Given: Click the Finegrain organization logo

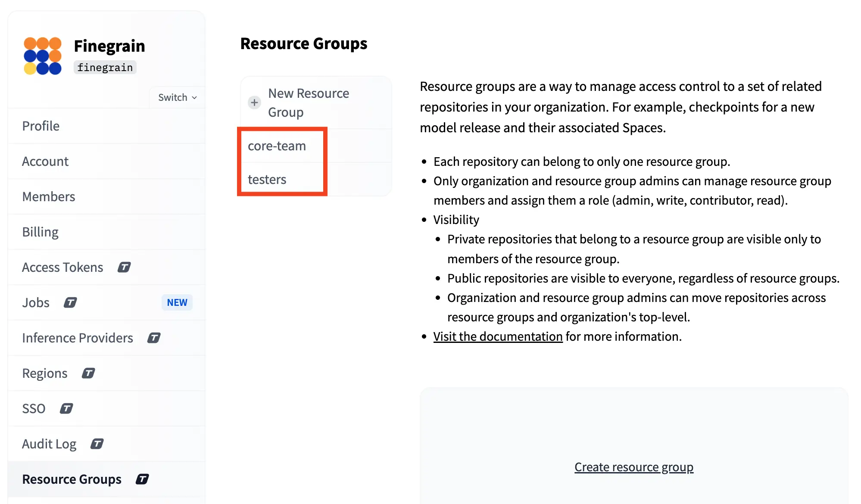Looking at the screenshot, I should [x=42, y=56].
